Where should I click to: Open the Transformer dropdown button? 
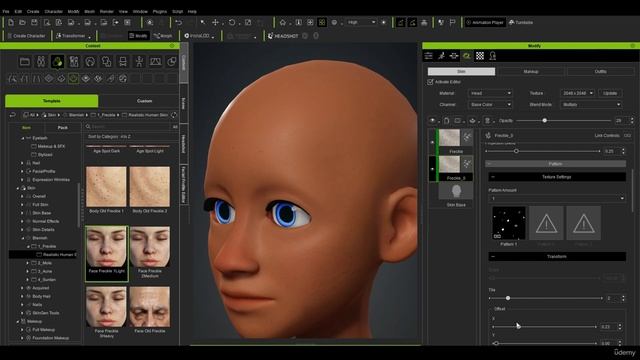click(73, 36)
